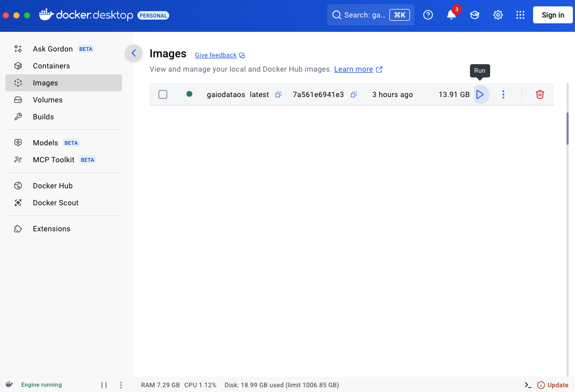Click RAM 7.29 GB in status bar
The image size is (575, 392).
[160, 385]
